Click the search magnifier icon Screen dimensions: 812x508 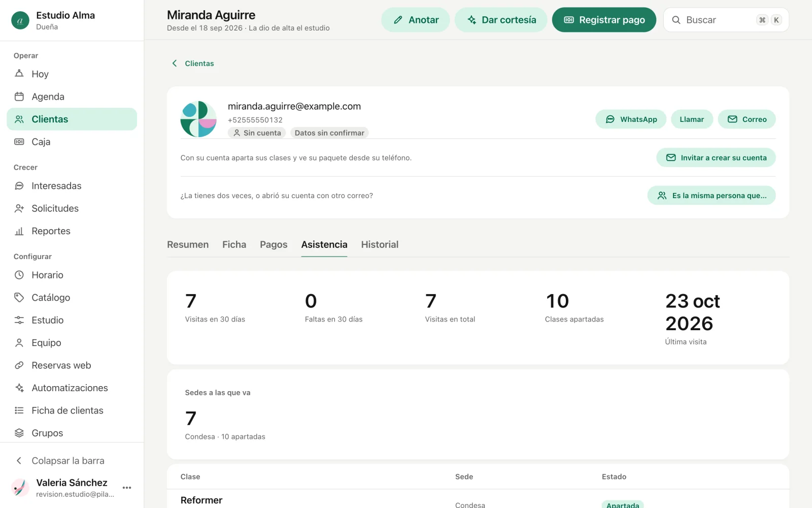coord(676,20)
